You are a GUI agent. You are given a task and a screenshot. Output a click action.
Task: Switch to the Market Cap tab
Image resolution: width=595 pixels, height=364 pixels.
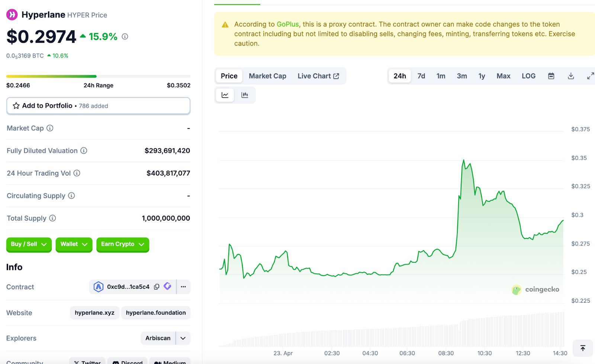267,76
